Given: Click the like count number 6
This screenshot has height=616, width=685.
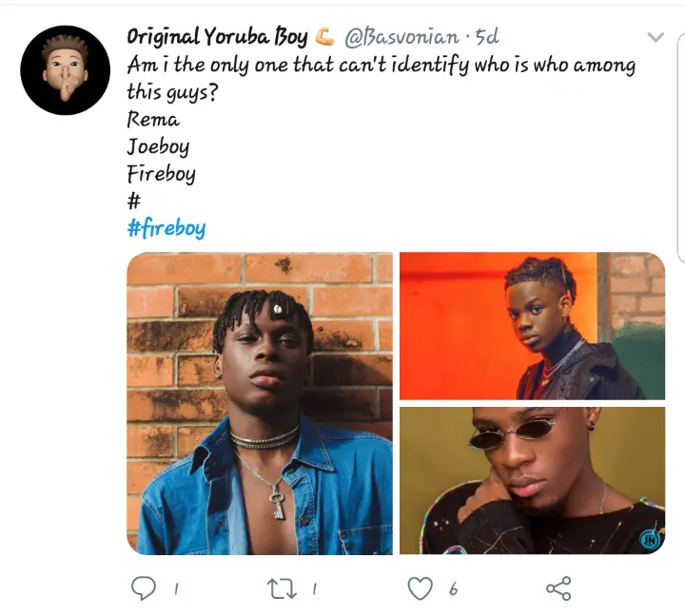Looking at the screenshot, I should 453,589.
